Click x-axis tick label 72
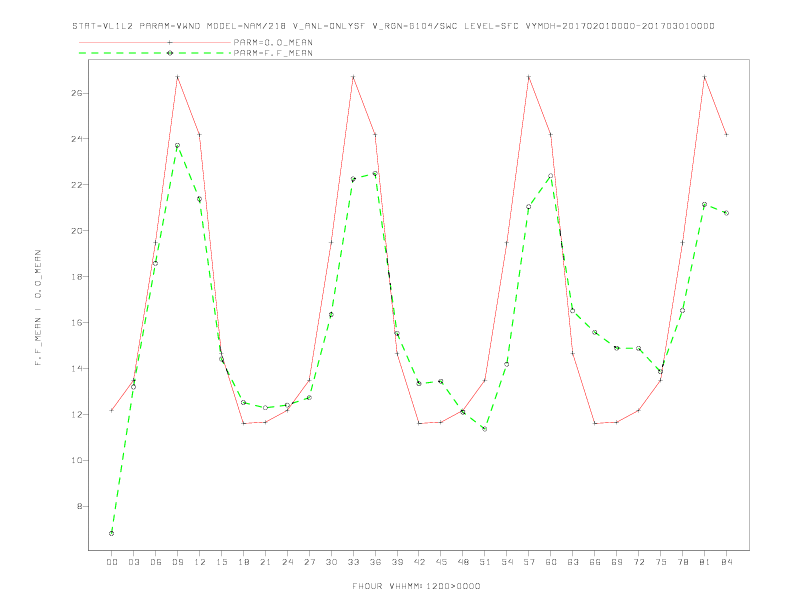This screenshot has width=792, height=612. pyautogui.click(x=638, y=562)
